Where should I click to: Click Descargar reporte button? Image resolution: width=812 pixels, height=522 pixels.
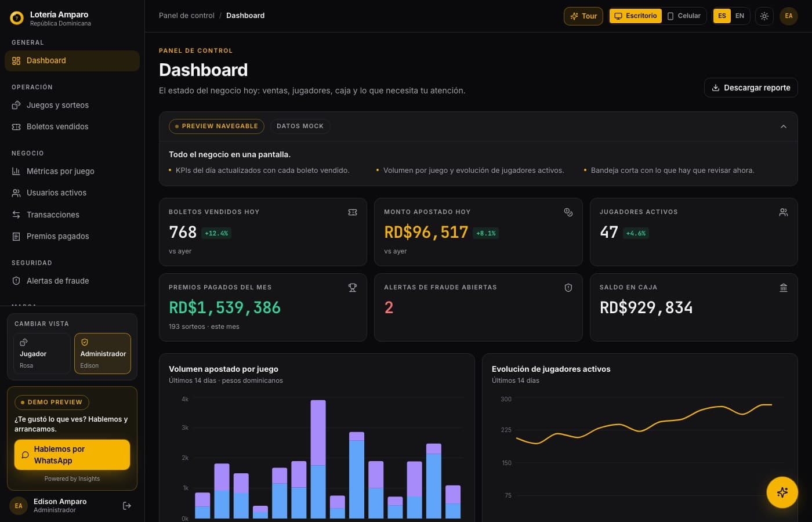751,88
